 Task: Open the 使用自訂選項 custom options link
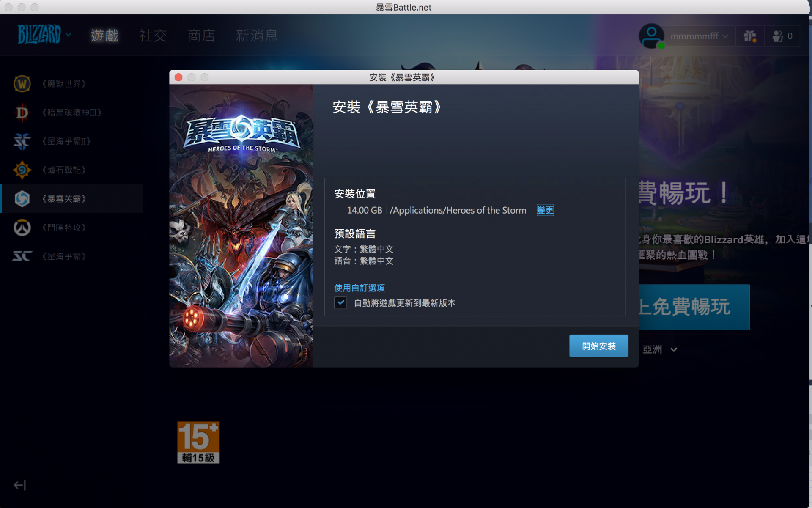tap(359, 288)
